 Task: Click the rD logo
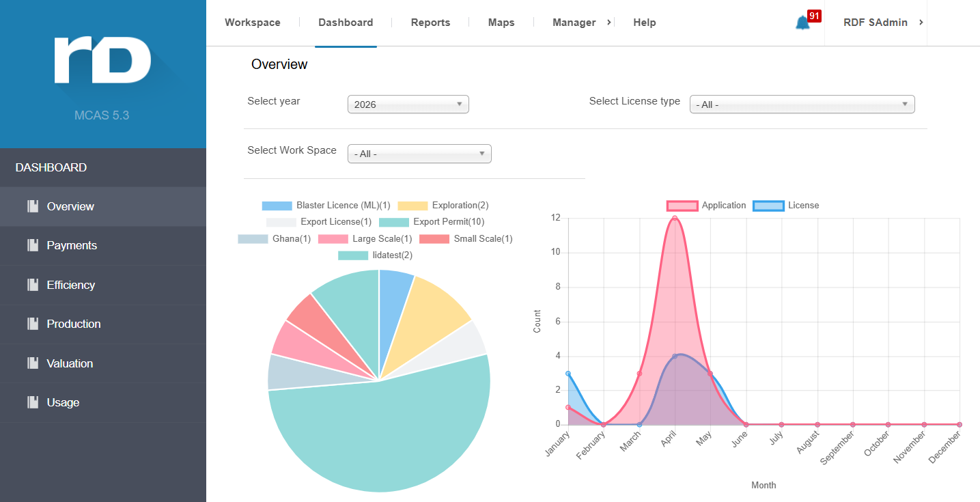(102, 59)
